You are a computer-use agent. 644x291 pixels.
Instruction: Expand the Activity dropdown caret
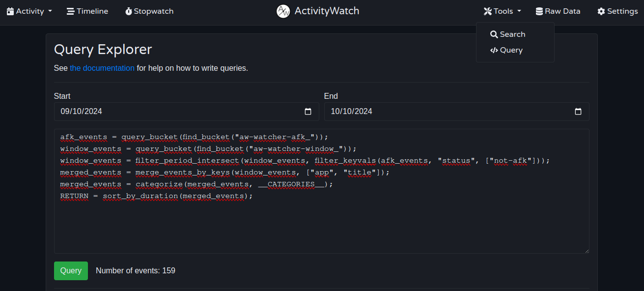(x=50, y=11)
